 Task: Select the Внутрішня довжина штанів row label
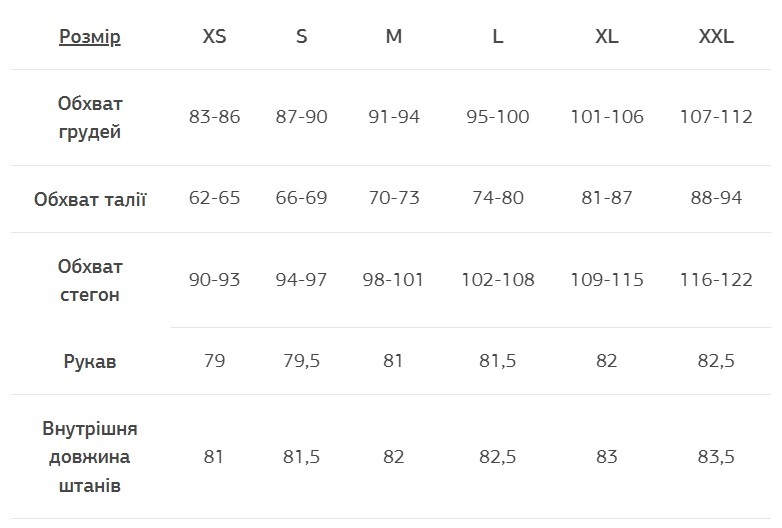(90, 457)
